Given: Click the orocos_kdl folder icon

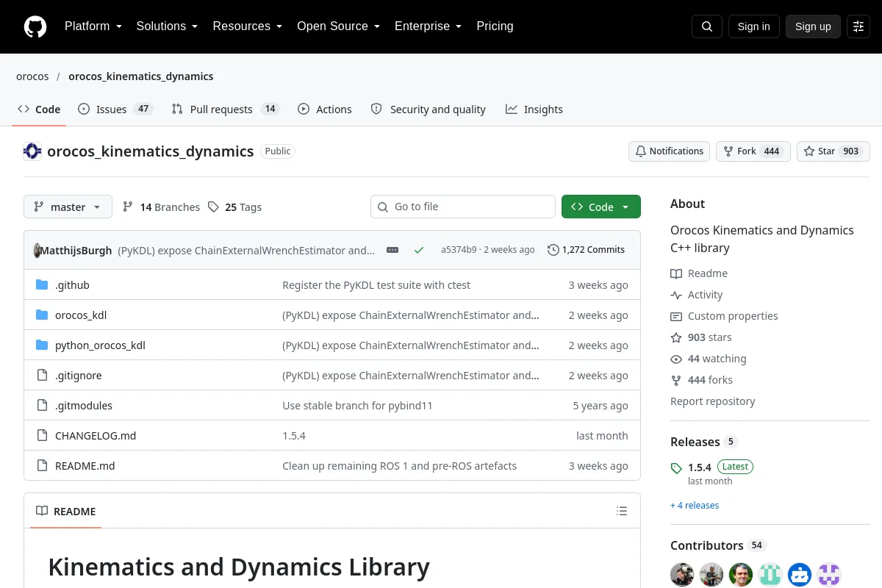Looking at the screenshot, I should click(42, 315).
